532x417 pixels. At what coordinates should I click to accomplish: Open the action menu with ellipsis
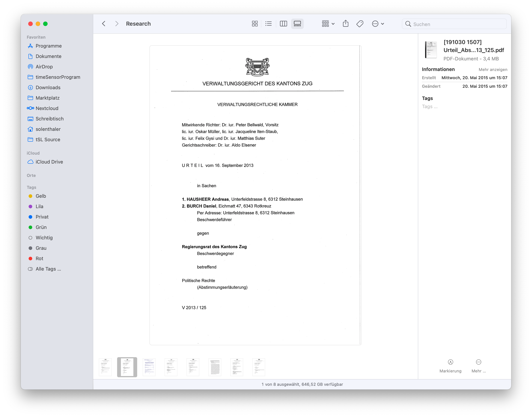pos(378,24)
